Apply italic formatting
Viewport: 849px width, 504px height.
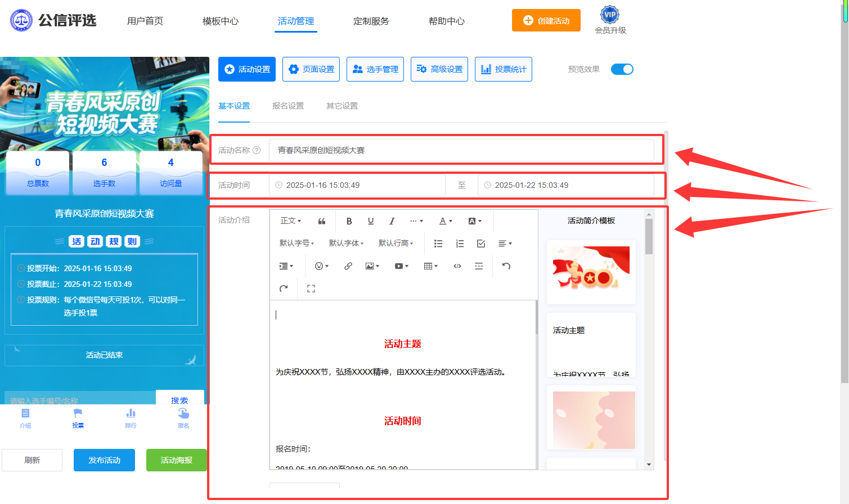tap(392, 221)
